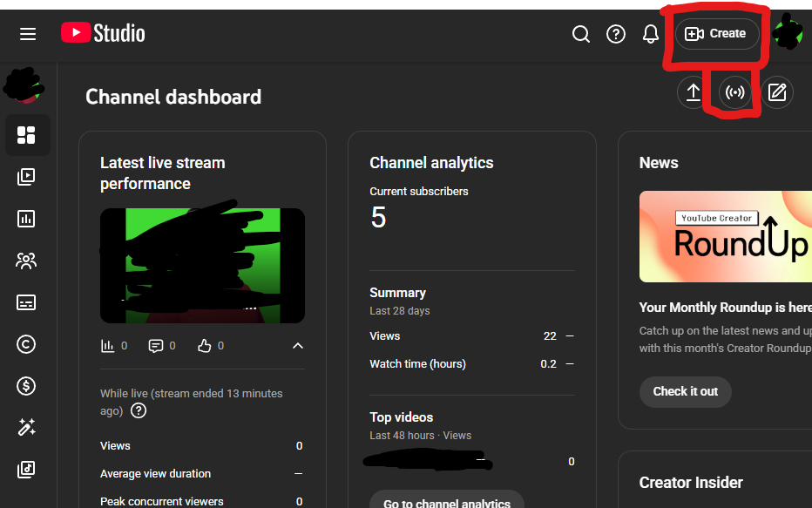Click the upload video icon
Viewport: 812px width, 508px height.
point(692,91)
